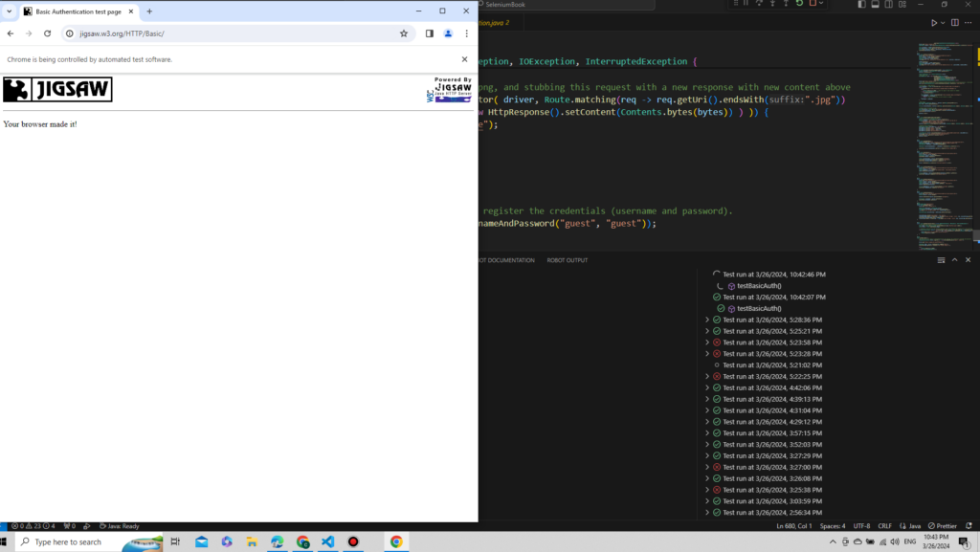Viewport: 980px width, 552px height.
Task: Toggle the bottom panel layout button
Action: click(x=874, y=4)
